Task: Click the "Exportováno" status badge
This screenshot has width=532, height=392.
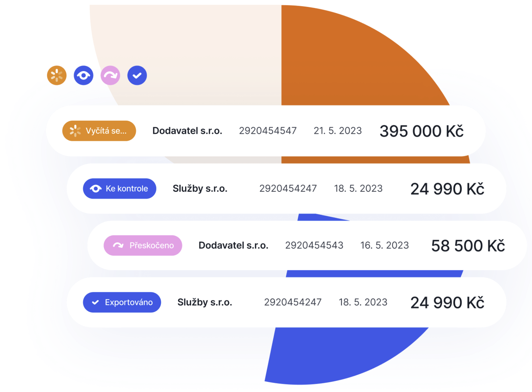Action: click(122, 302)
